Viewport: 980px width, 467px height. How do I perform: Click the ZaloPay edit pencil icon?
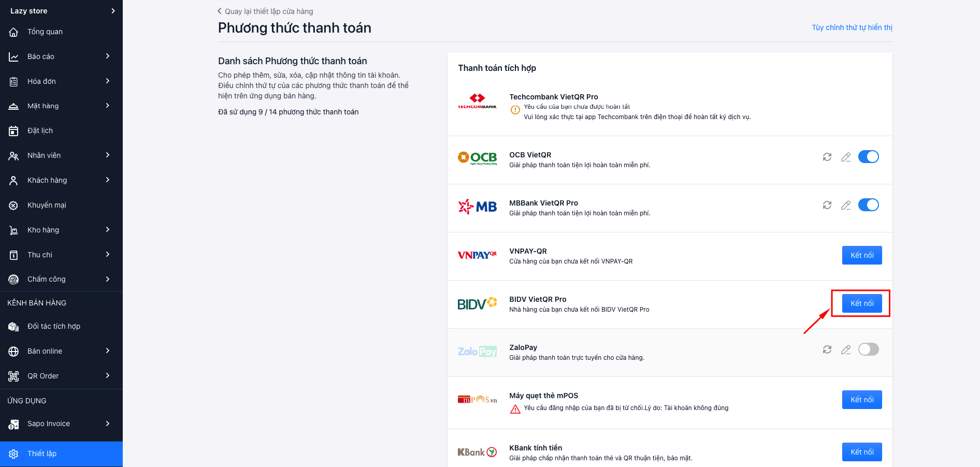pyautogui.click(x=846, y=349)
